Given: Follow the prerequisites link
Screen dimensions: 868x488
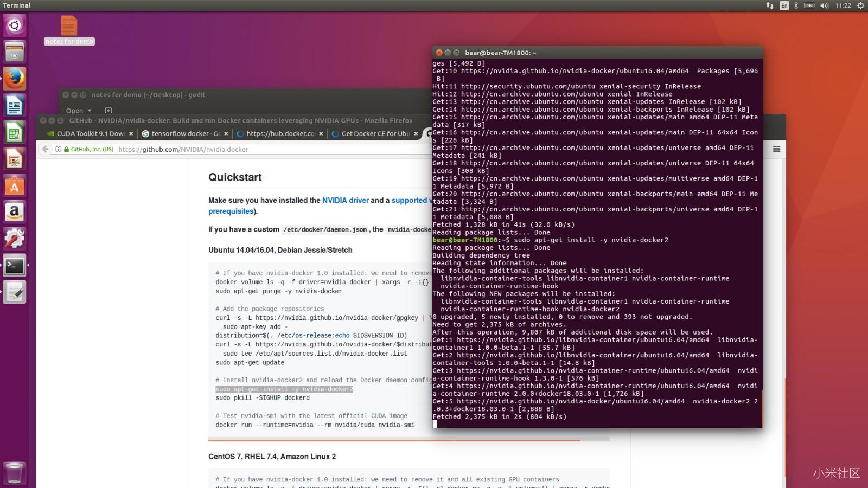Looking at the screenshot, I should point(231,211).
